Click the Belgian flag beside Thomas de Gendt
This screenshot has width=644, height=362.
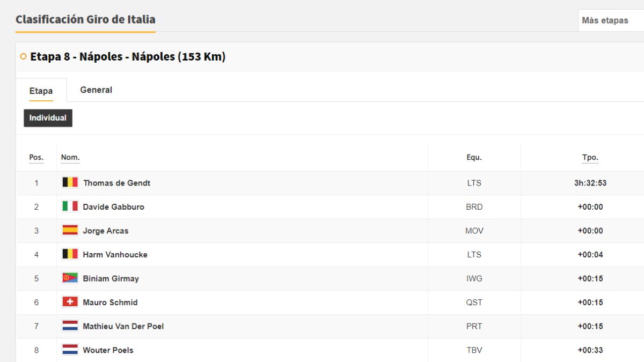[70, 182]
